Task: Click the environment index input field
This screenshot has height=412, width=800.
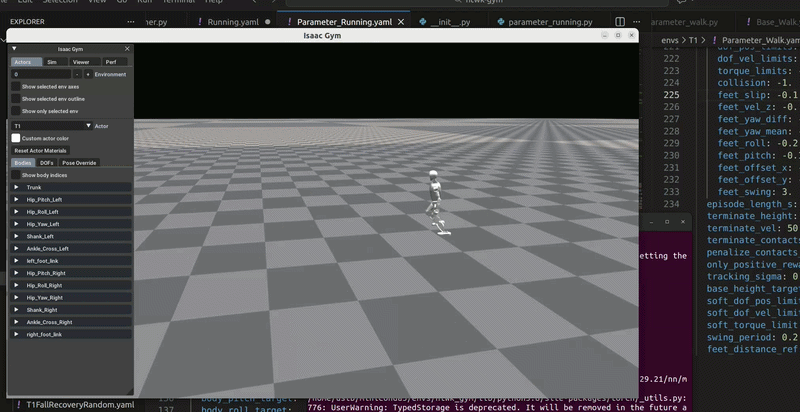Action: 40,74
